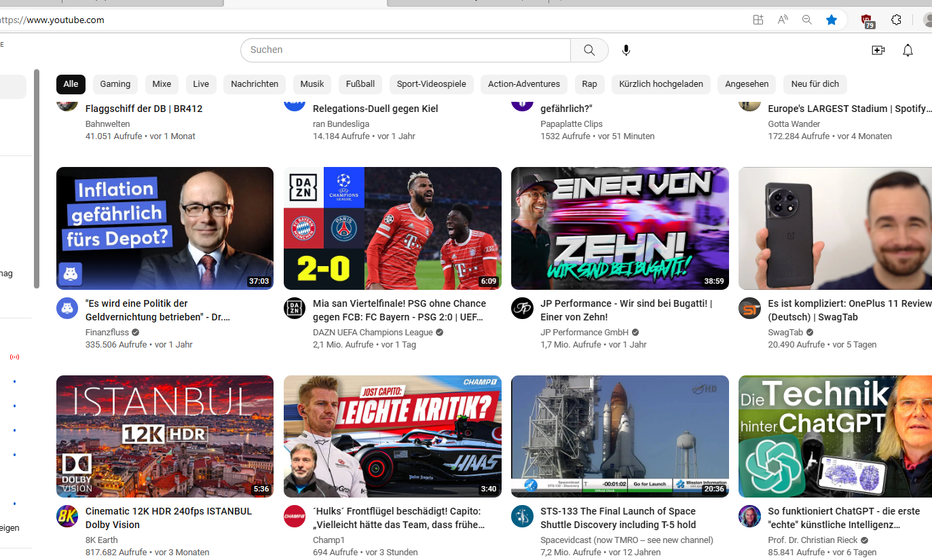
Task: Select the Nachrichten filter chip
Action: [255, 84]
